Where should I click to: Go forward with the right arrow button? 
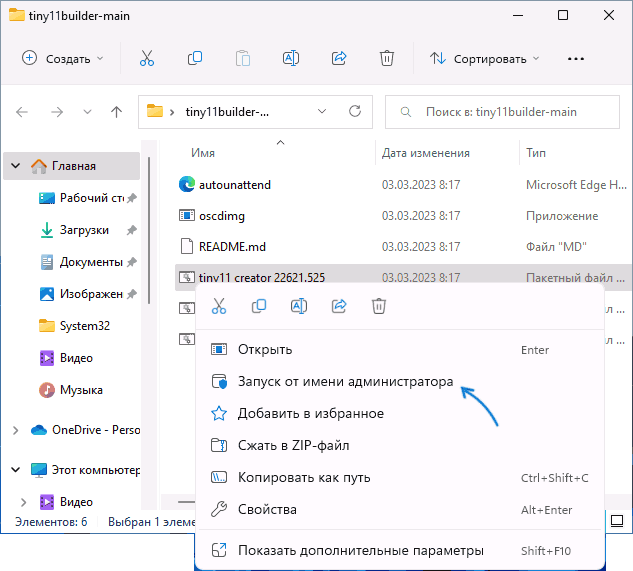click(57, 112)
